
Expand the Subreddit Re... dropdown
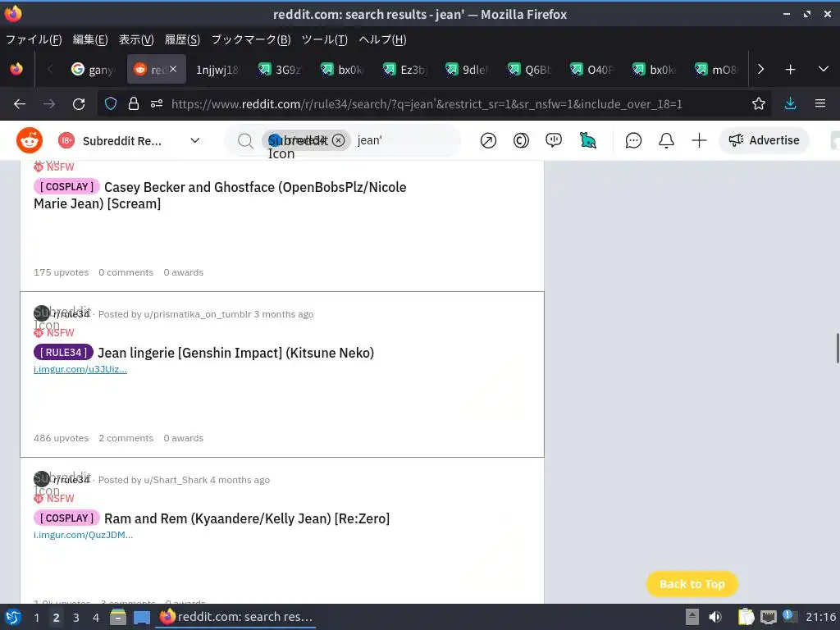click(x=195, y=140)
